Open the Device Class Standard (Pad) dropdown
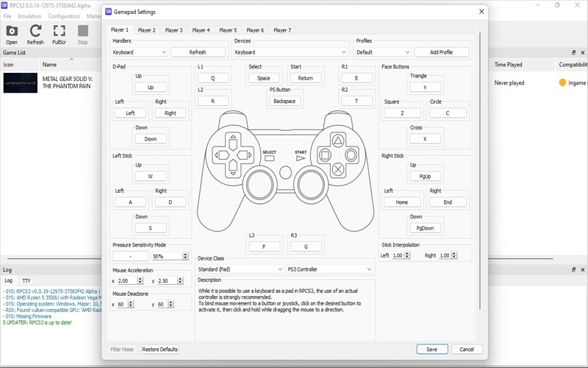The width and height of the screenshot is (588, 368). pyautogui.click(x=240, y=269)
